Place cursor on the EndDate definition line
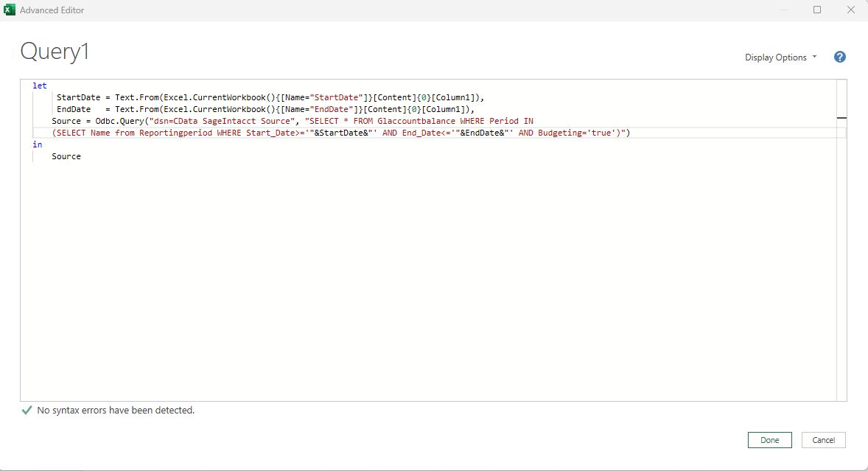The width and height of the screenshot is (868, 471). tap(266, 109)
